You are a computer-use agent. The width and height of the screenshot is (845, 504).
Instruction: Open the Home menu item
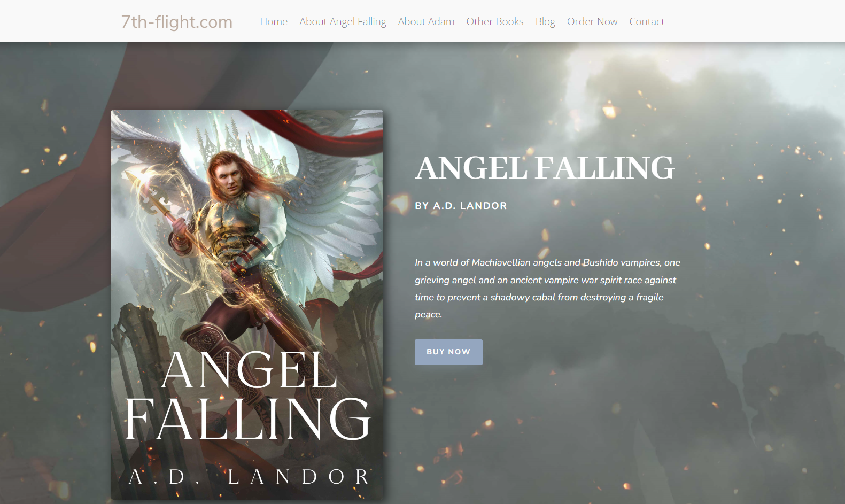click(x=274, y=21)
